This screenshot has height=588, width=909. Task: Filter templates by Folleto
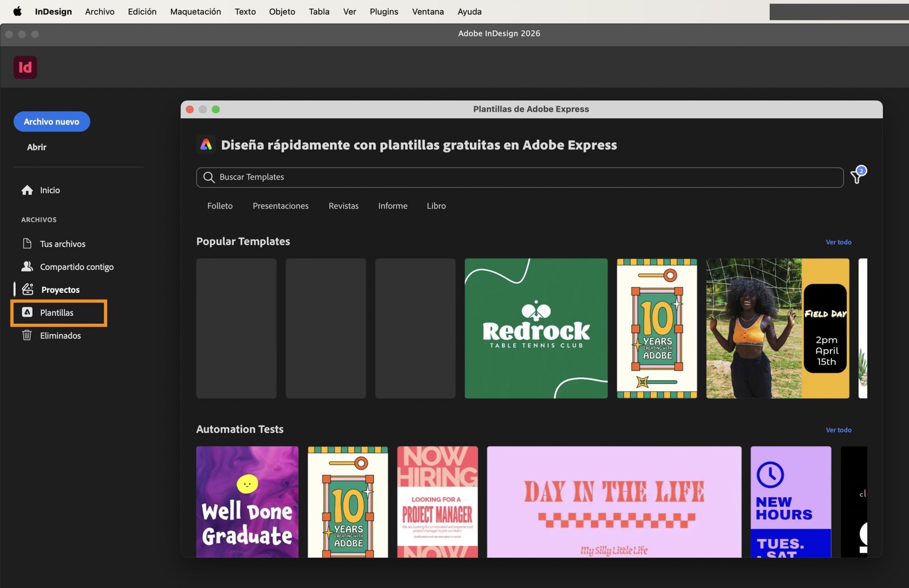coord(220,205)
